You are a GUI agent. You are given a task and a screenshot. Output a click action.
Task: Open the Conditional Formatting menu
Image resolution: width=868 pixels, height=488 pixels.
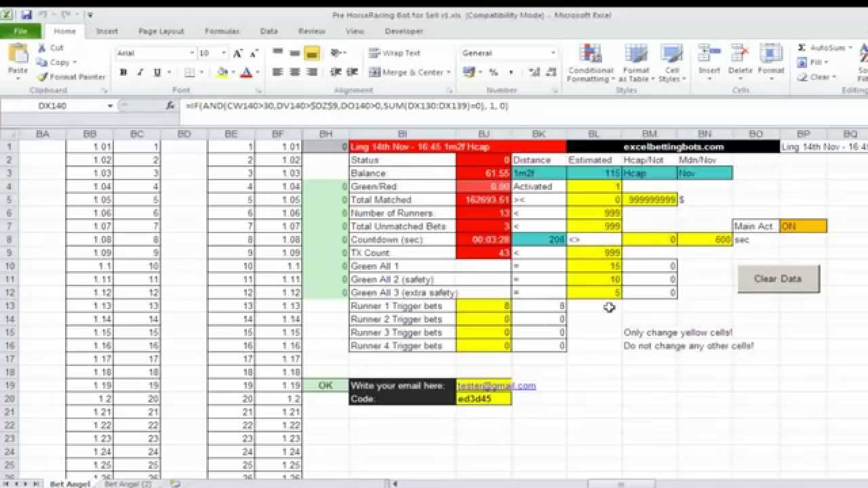pos(591,64)
